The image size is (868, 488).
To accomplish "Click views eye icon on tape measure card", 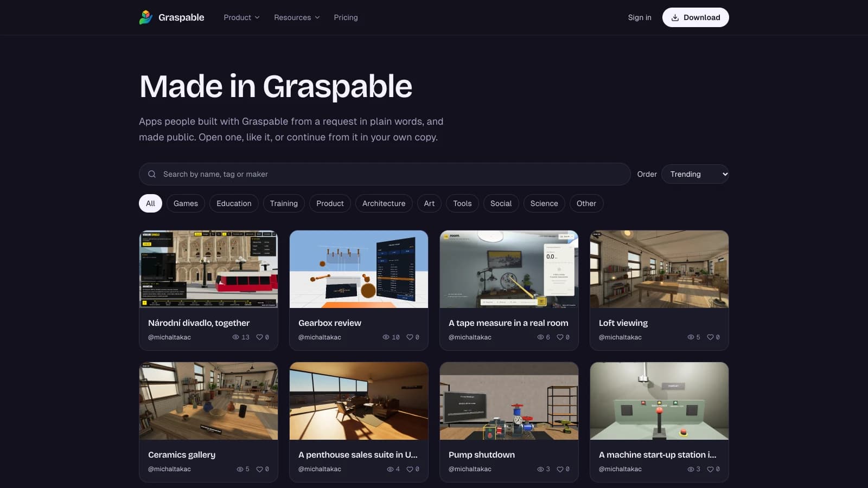I will (540, 337).
